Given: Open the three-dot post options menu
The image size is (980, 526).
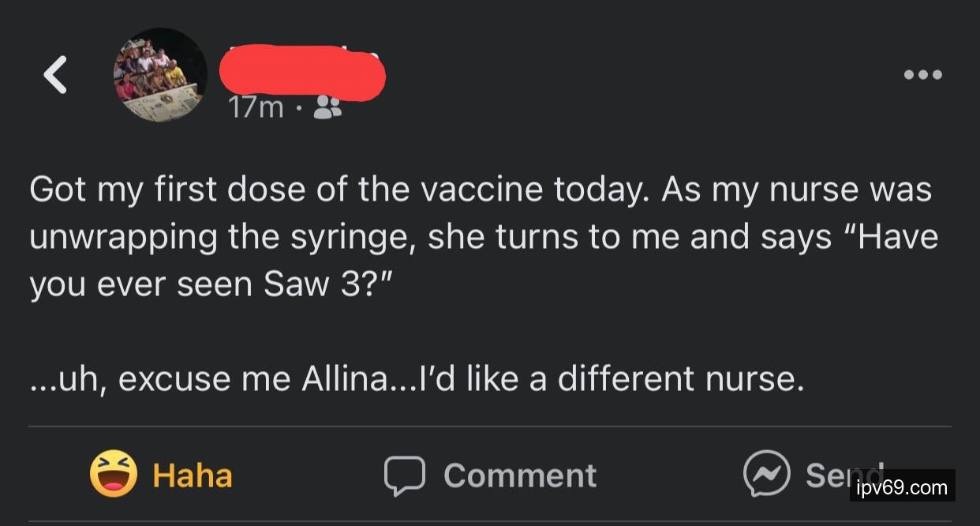Looking at the screenshot, I should (x=922, y=75).
